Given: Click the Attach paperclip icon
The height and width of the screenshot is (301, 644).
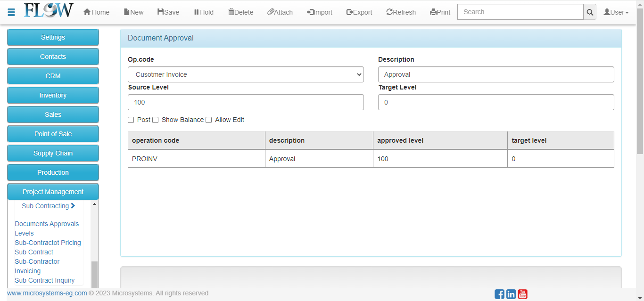Looking at the screenshot, I should [271, 12].
